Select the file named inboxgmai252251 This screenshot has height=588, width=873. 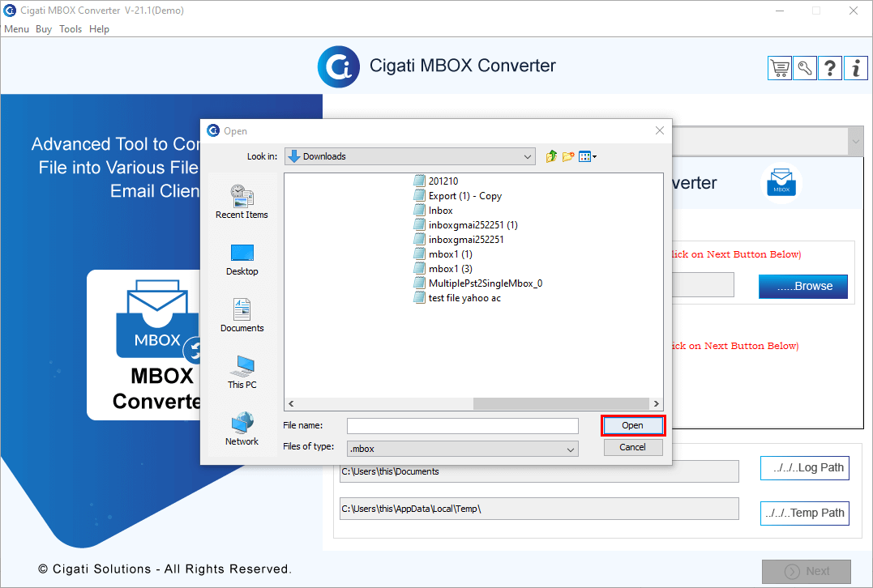click(466, 240)
